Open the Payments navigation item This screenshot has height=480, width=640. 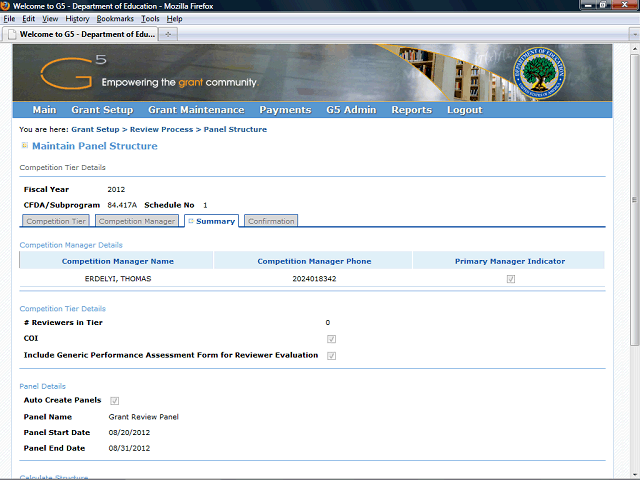click(285, 110)
